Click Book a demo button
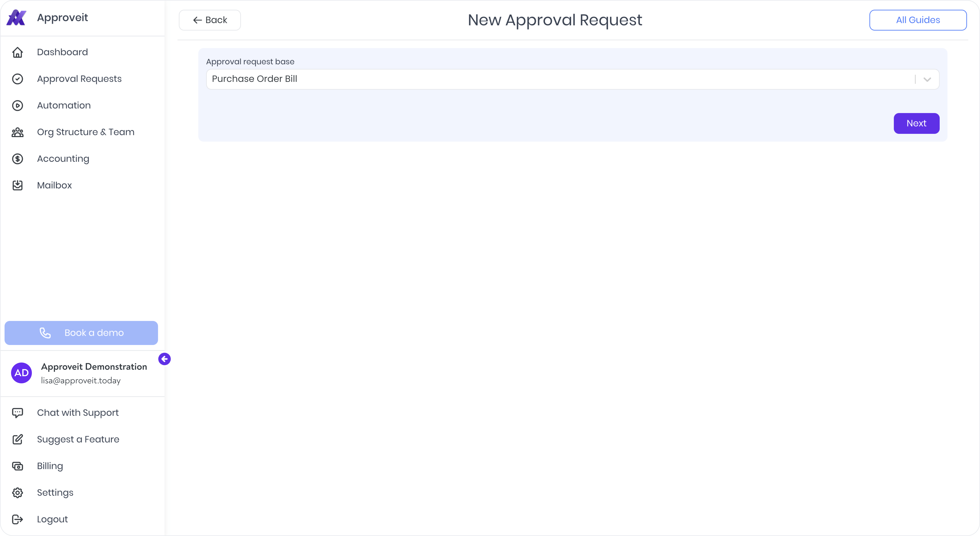 click(81, 333)
